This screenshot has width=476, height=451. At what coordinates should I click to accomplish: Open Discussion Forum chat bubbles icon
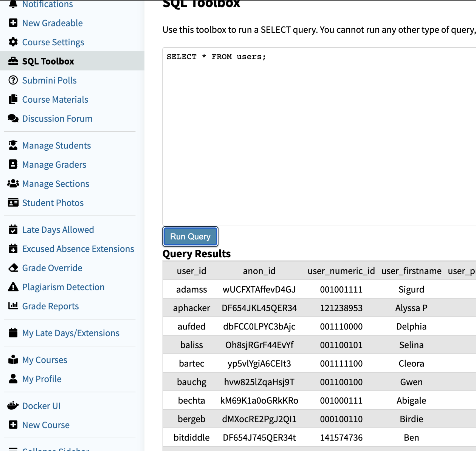tap(13, 119)
